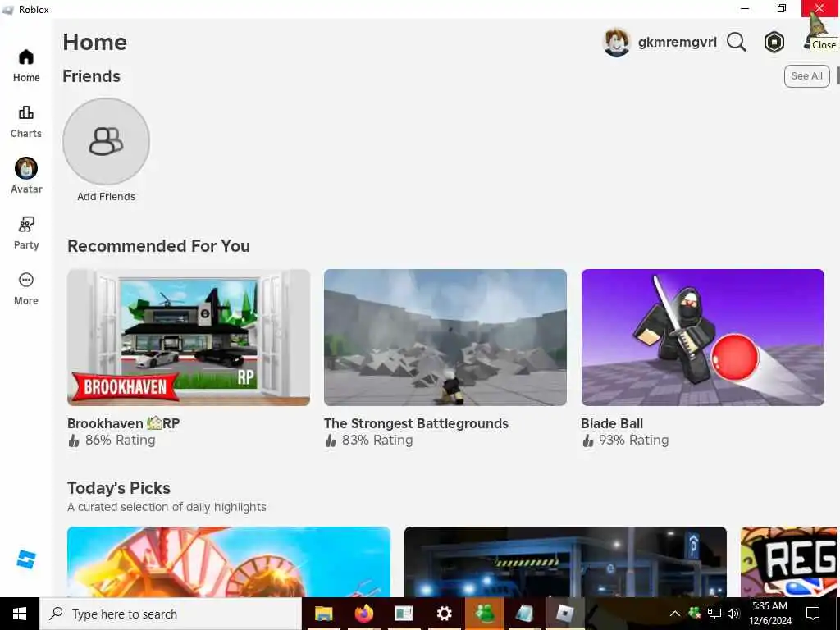Image resolution: width=840 pixels, height=630 pixels.
Task: Click the Add Friends circle button
Action: click(106, 141)
